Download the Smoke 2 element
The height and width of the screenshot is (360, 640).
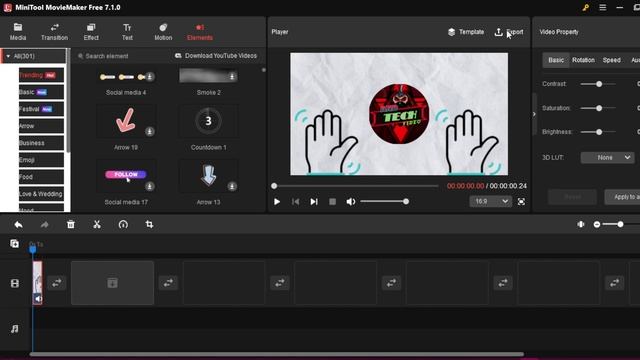[x=232, y=76]
